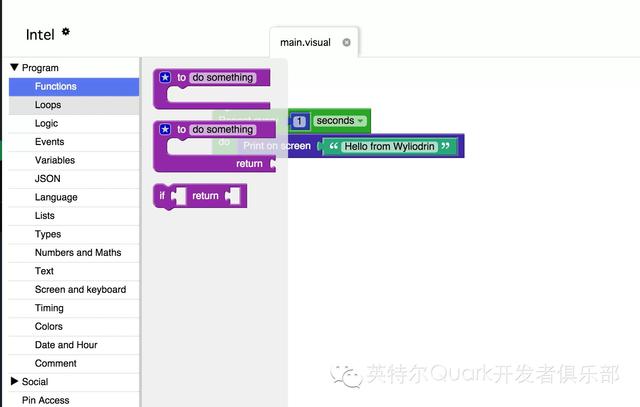Select the Functions category
The height and width of the screenshot is (407, 640).
coord(74,87)
